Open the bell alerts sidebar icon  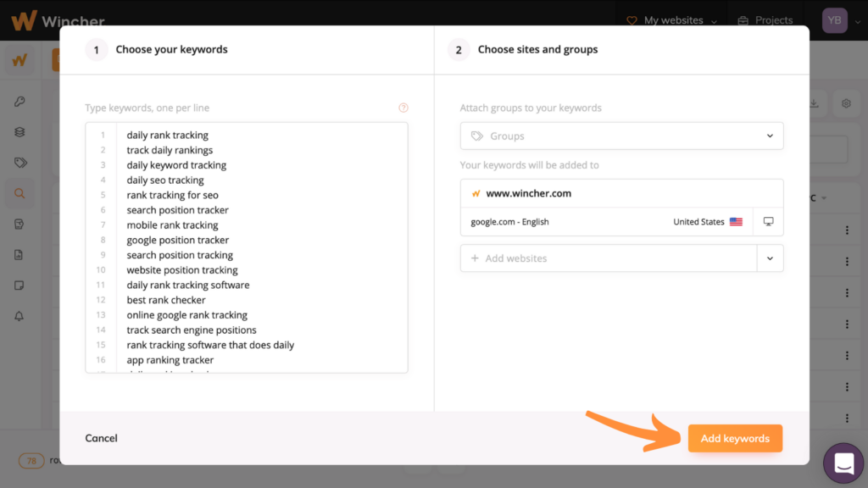(x=19, y=316)
